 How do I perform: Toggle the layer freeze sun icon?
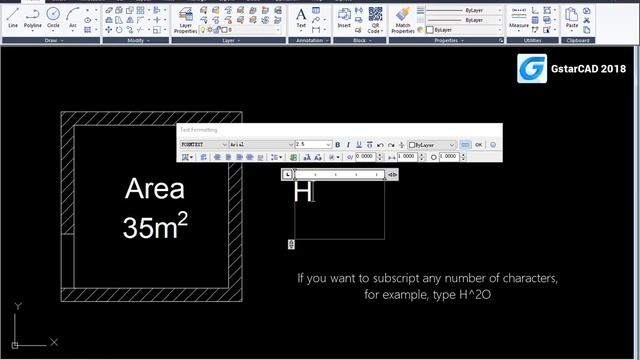(x=209, y=30)
